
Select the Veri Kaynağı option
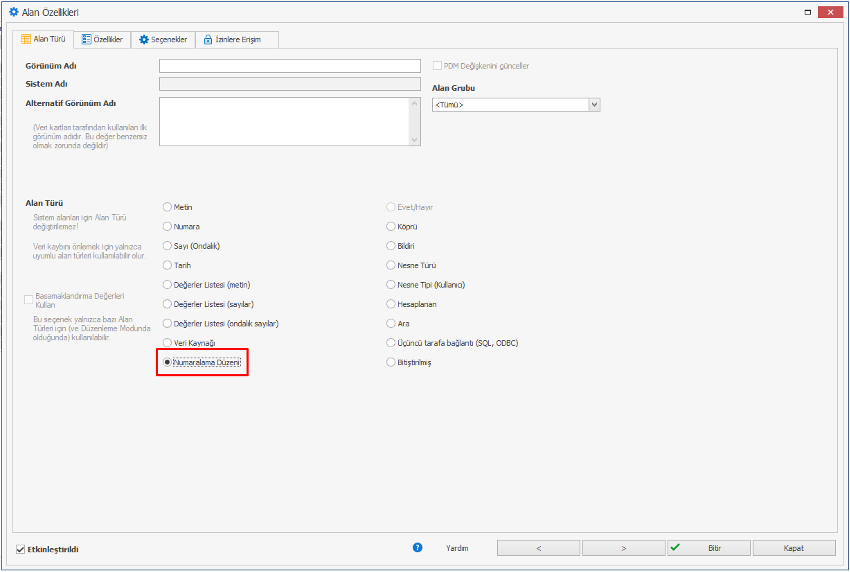pos(168,343)
